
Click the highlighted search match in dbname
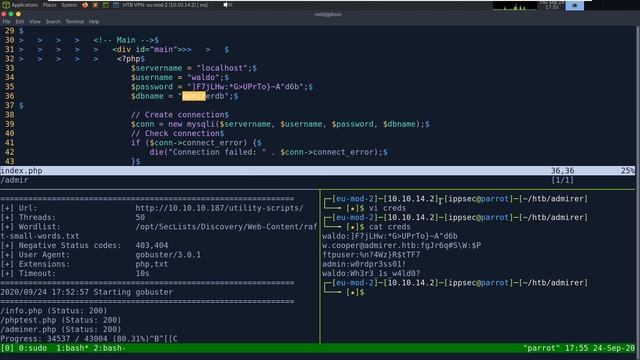click(193, 96)
